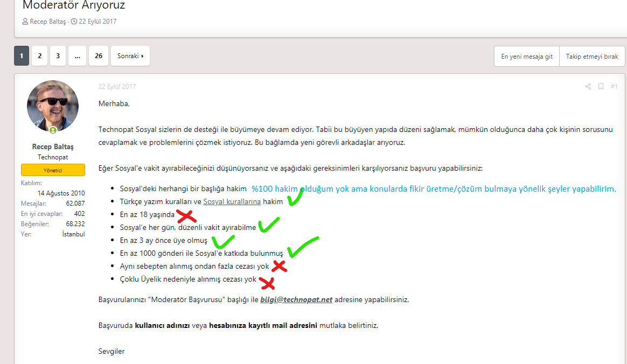Image resolution: width=627 pixels, height=364 pixels.
Task: Open the page jump ellipsis
Action: pos(77,56)
